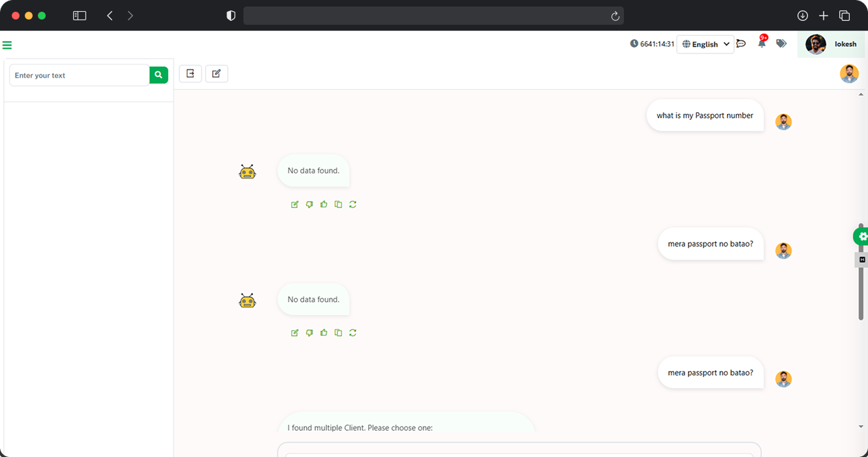Select the profile avatar above the chat
Screen dimensions: 868x457
[x=849, y=73]
